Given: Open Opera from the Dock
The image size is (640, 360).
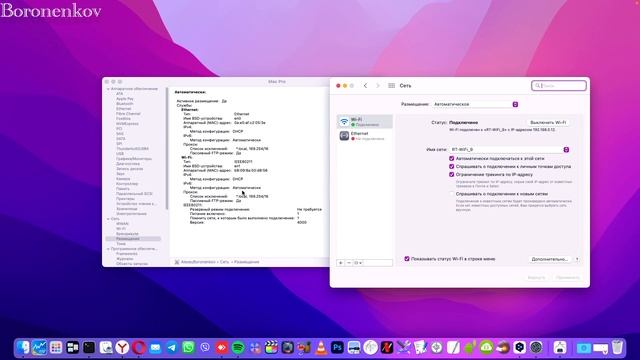Looking at the screenshot, I should point(139,347).
